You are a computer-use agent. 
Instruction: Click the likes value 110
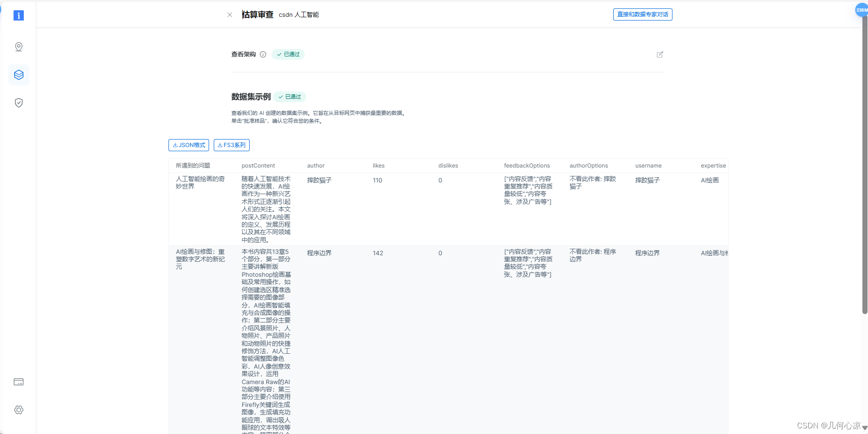tap(378, 181)
